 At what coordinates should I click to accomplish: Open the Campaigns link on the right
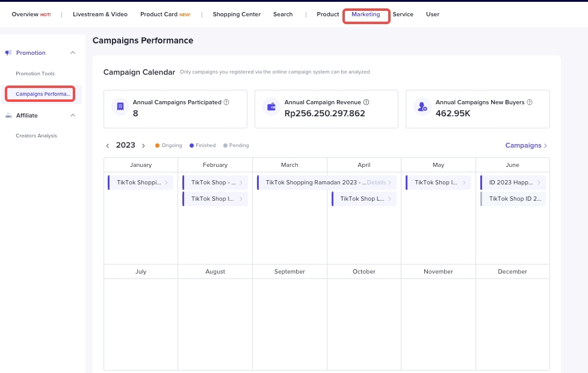click(526, 146)
